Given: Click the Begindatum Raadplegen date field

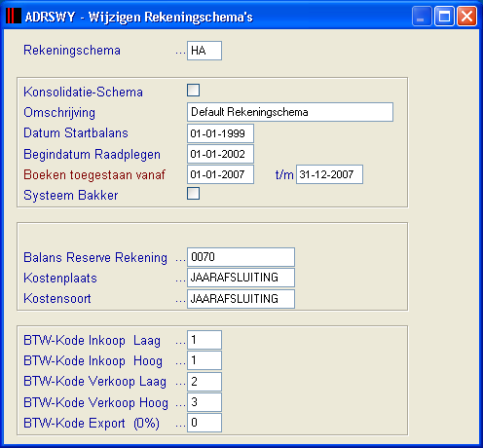Looking at the screenshot, I should coord(220,154).
